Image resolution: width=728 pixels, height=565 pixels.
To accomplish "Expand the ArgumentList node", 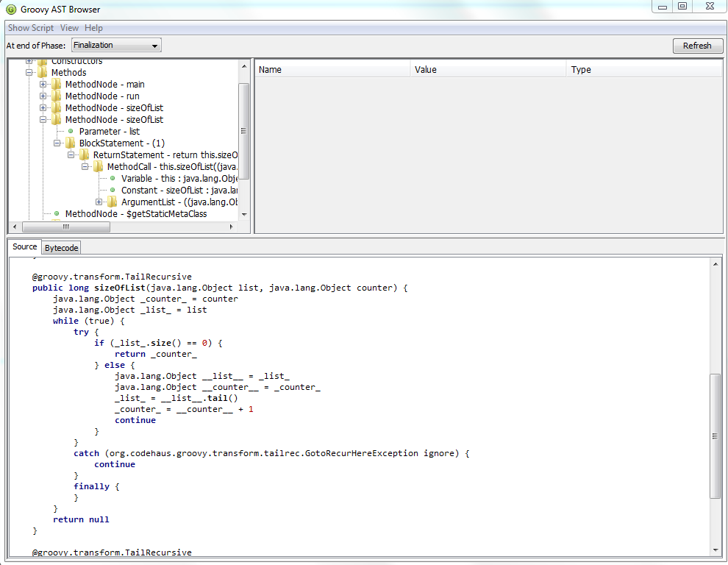I will [x=99, y=202].
